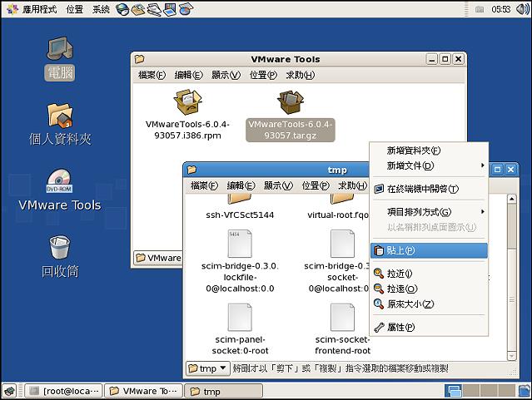Open the 電腦 (Computer) desktop icon

coord(60,48)
